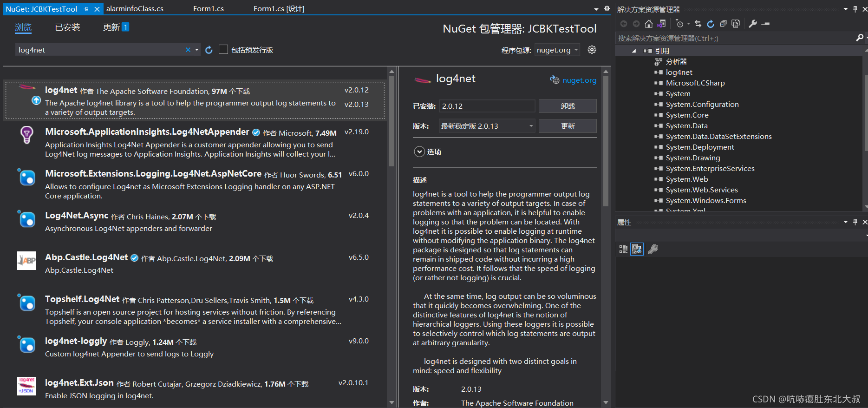
Task: Click the 卸载 uninstall button
Action: tap(568, 106)
